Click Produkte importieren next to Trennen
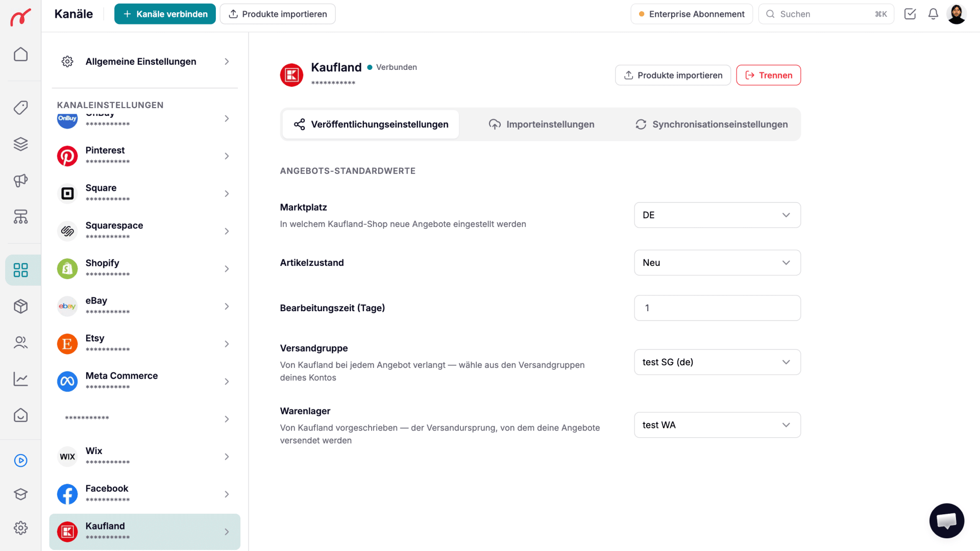The height and width of the screenshot is (551, 980). click(673, 75)
